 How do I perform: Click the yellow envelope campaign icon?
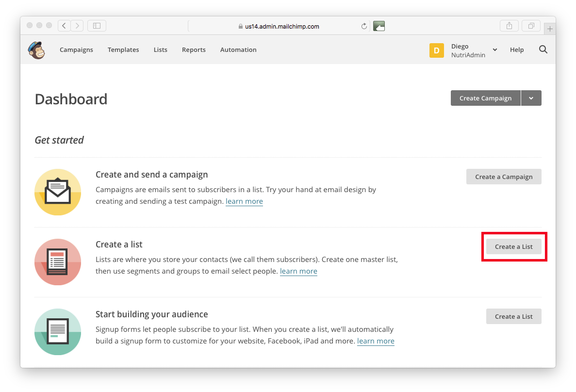click(58, 192)
